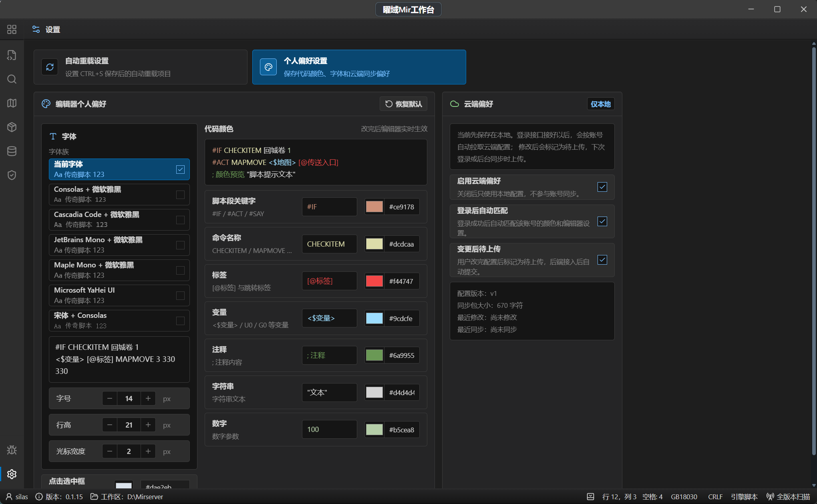Decrease 字号 font size with minus
Viewport: 817px width, 504px height.
click(x=109, y=398)
